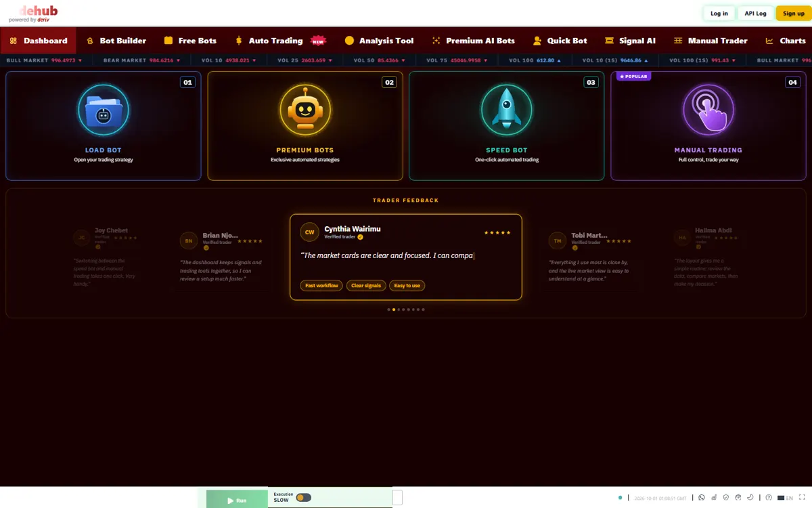Click Brian Njo's BN avatar
The height and width of the screenshot is (508, 812).
[x=189, y=240]
